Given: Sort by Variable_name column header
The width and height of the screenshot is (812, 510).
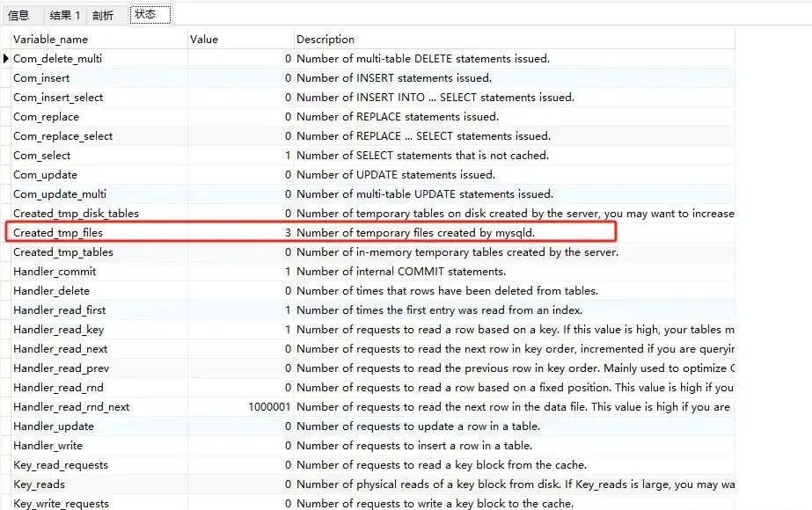Looking at the screenshot, I should 50,40.
